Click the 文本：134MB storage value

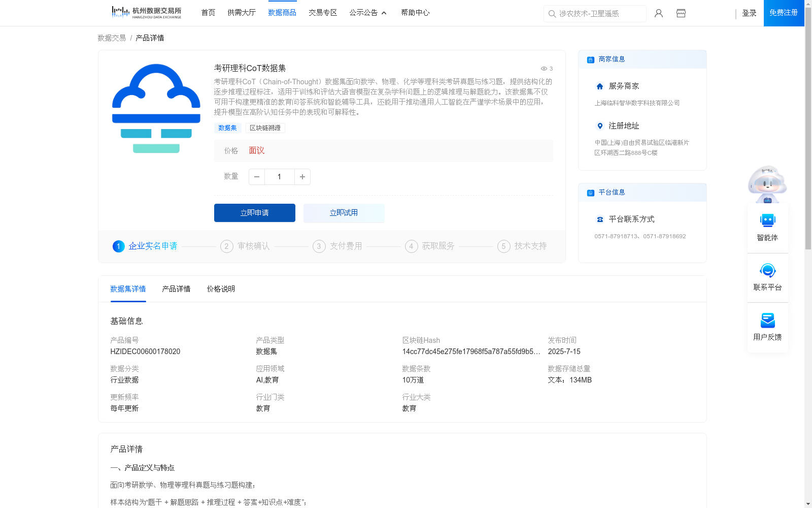(x=569, y=380)
